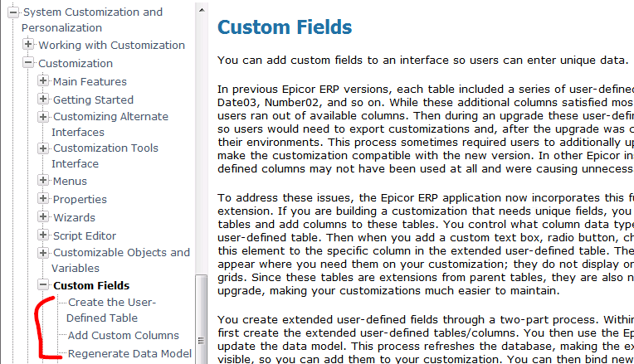Expand the Script Editor plus icon
Viewport: 634px width, 364px height.
(x=43, y=235)
